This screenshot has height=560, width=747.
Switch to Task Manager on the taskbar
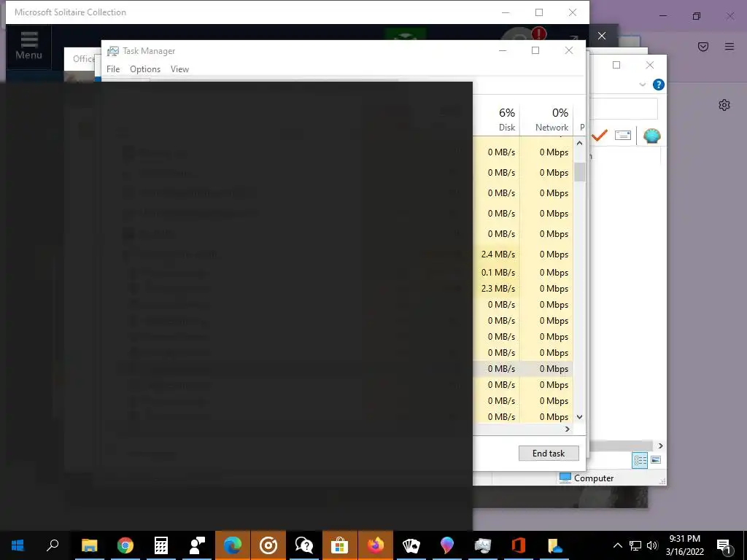click(x=483, y=545)
